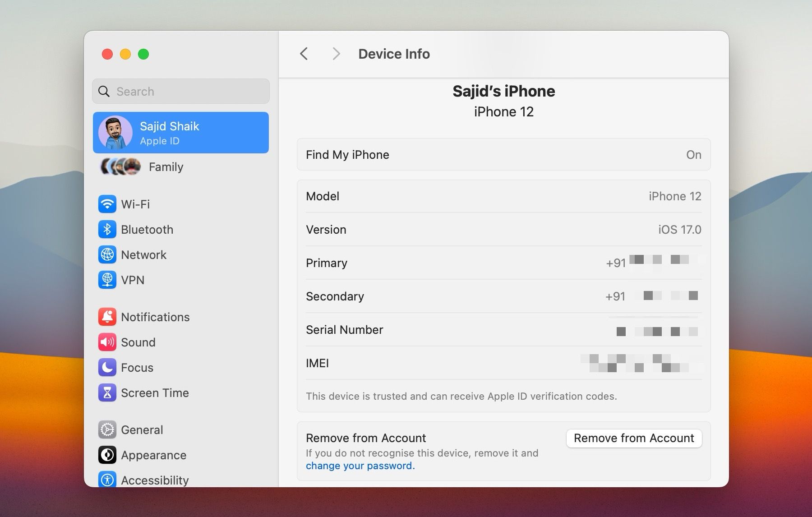Click the Remove from Account button
The width and height of the screenshot is (812, 517).
(x=633, y=438)
